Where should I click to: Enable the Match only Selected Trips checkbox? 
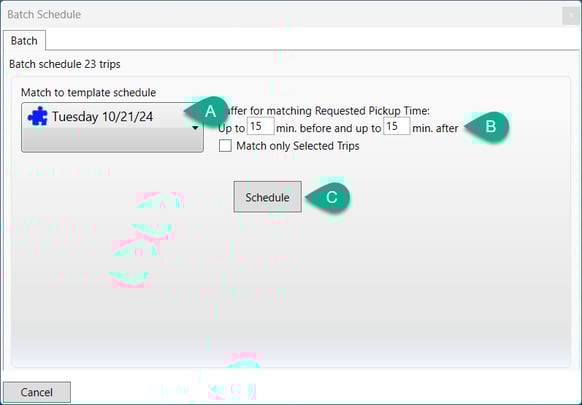click(225, 146)
